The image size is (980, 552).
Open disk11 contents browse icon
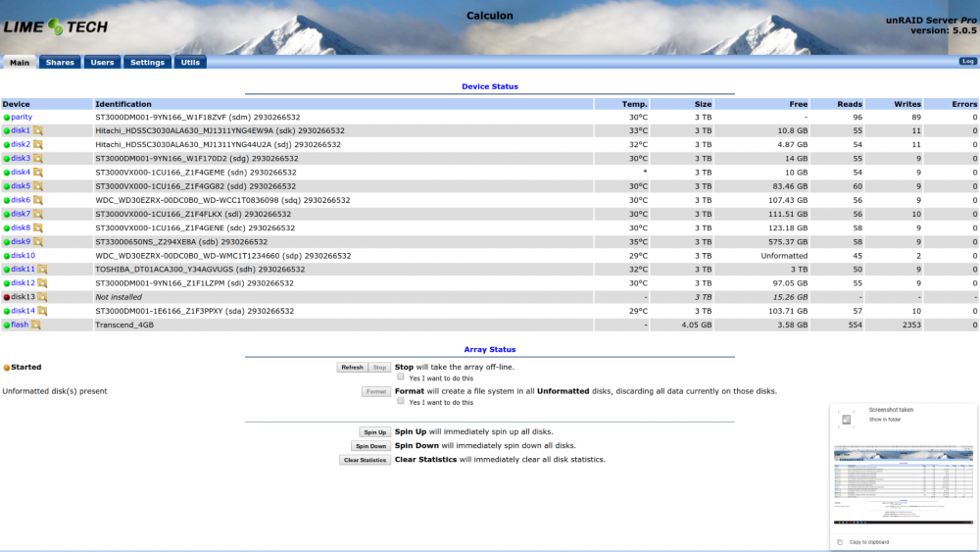click(x=42, y=269)
